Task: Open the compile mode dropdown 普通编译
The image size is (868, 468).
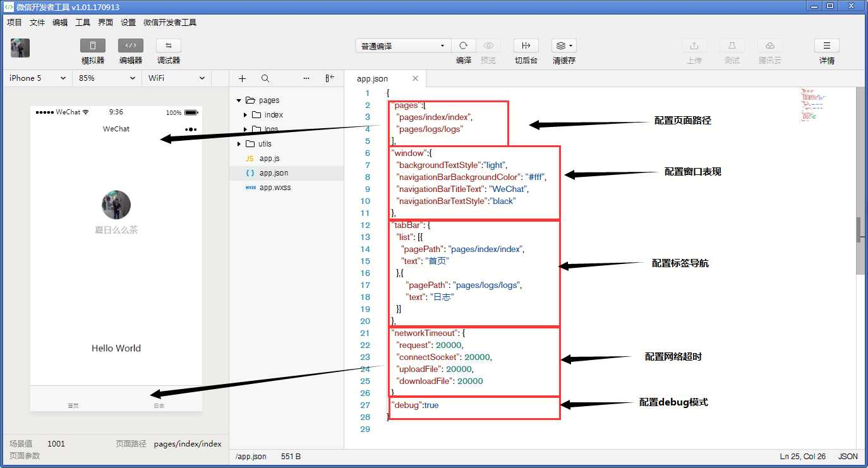Action: [403, 46]
